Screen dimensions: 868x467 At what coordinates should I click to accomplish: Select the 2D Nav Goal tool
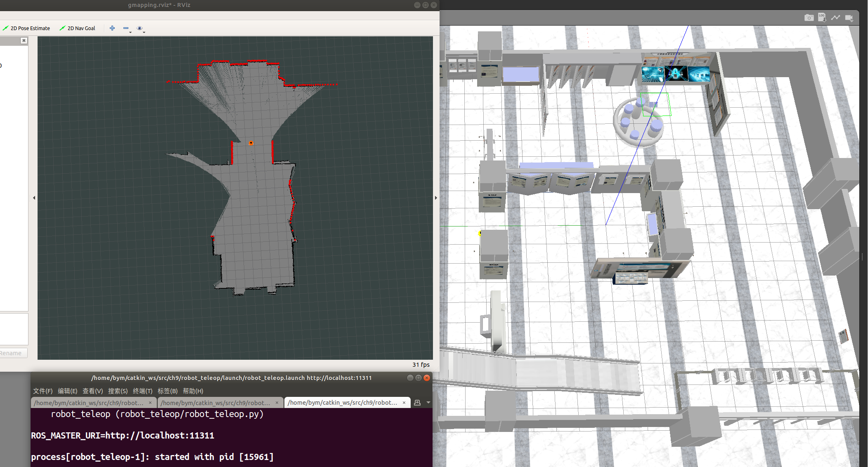[78, 28]
